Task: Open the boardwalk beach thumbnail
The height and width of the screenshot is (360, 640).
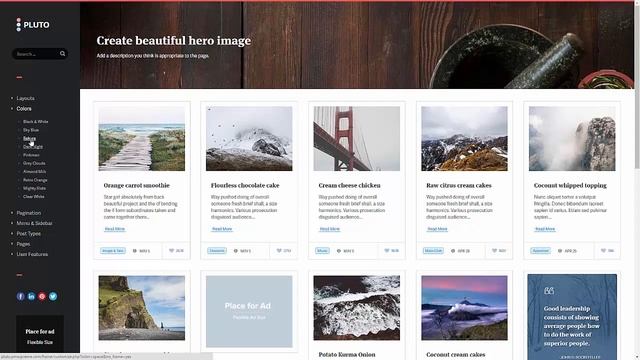Action: (x=142, y=139)
